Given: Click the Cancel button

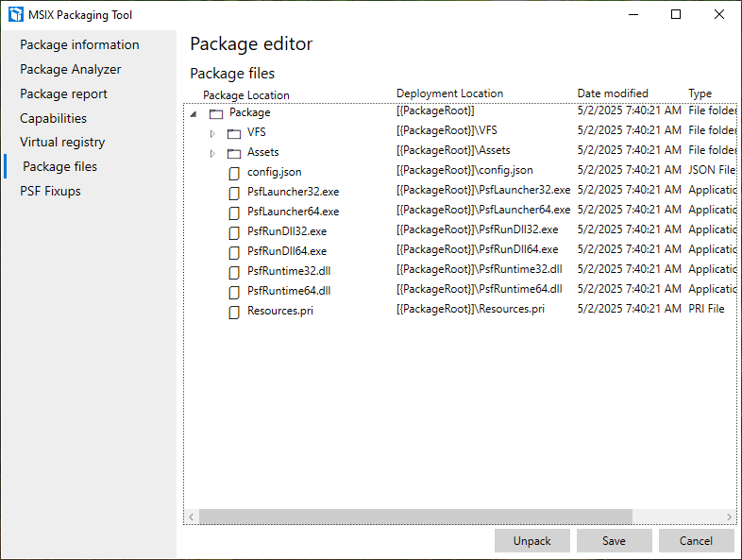Looking at the screenshot, I should click(x=696, y=540).
